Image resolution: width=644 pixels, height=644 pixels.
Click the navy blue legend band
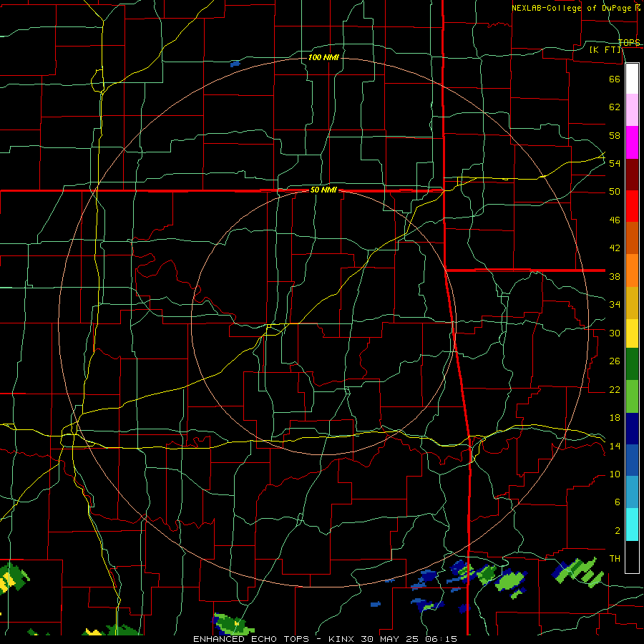tap(632, 429)
